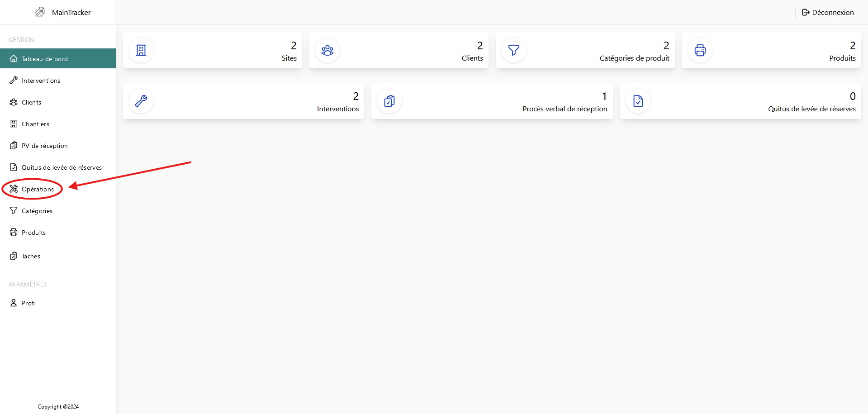Open Interventions from the sidebar menu
Screen dimensions: 868x414
[41, 81]
